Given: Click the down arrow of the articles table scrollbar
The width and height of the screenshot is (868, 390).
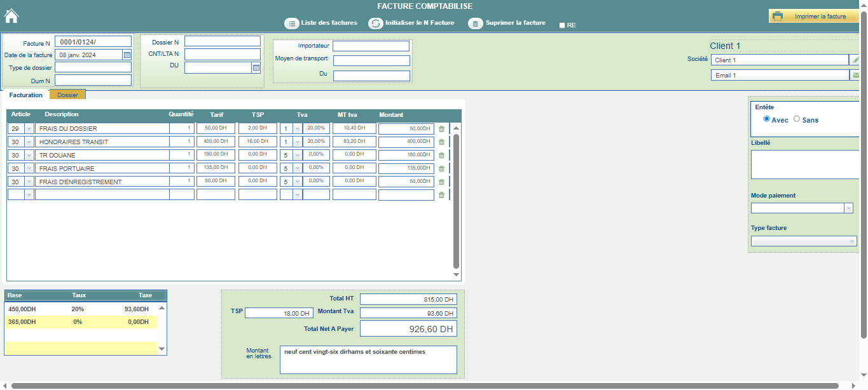Looking at the screenshot, I should click(x=456, y=275).
